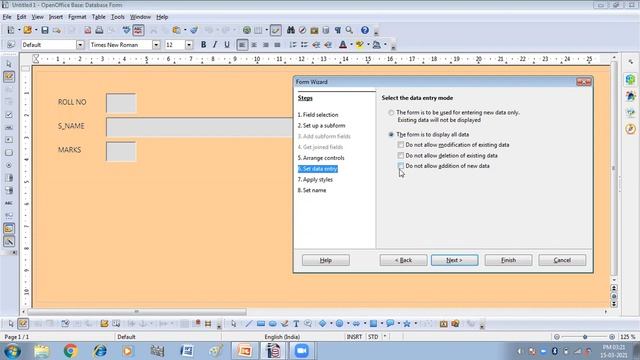This screenshot has height=360, width=640.
Task: Toggle STD selection mode in status bar
Action: pos(373,337)
